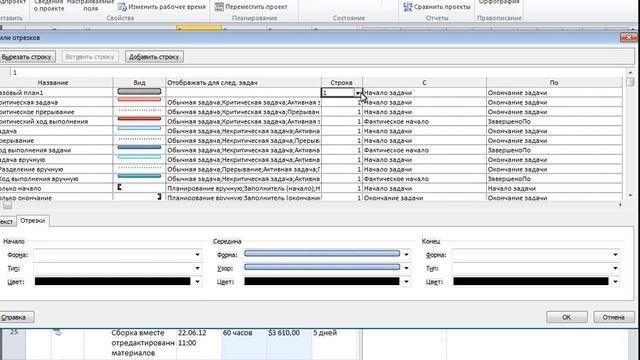Click the black Середина color swatch
The image size is (640, 360).
pyautogui.click(x=322, y=281)
